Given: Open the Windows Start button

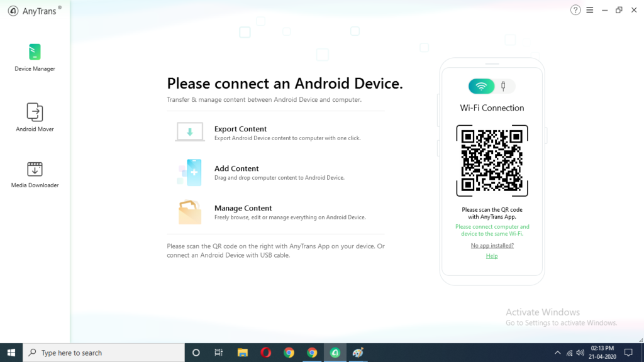Looking at the screenshot, I should 11,353.
